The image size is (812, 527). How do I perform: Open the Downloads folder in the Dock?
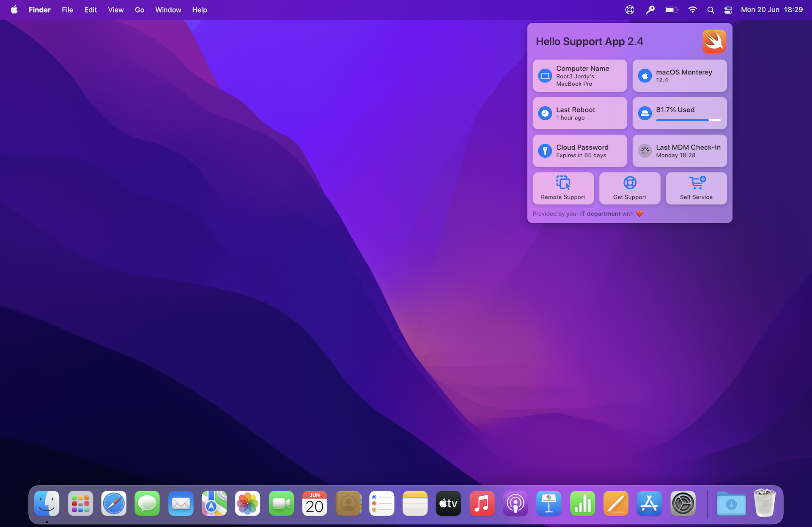pos(731,503)
